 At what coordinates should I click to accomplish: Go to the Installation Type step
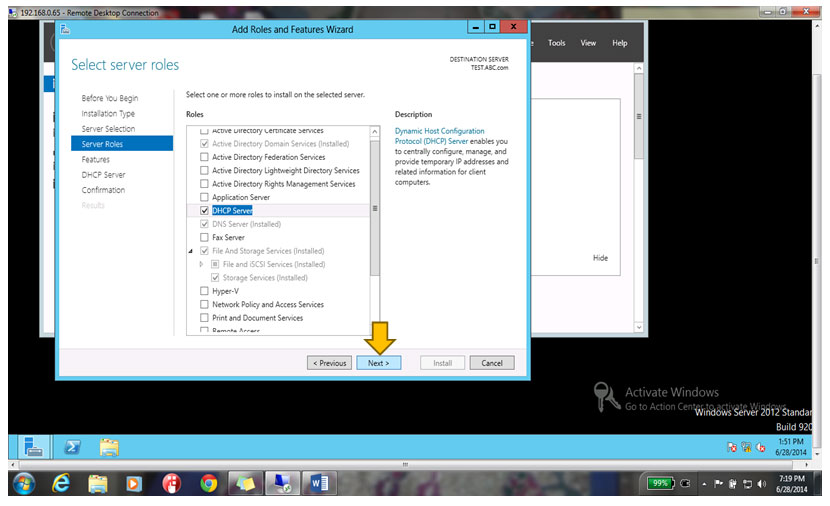click(108, 114)
